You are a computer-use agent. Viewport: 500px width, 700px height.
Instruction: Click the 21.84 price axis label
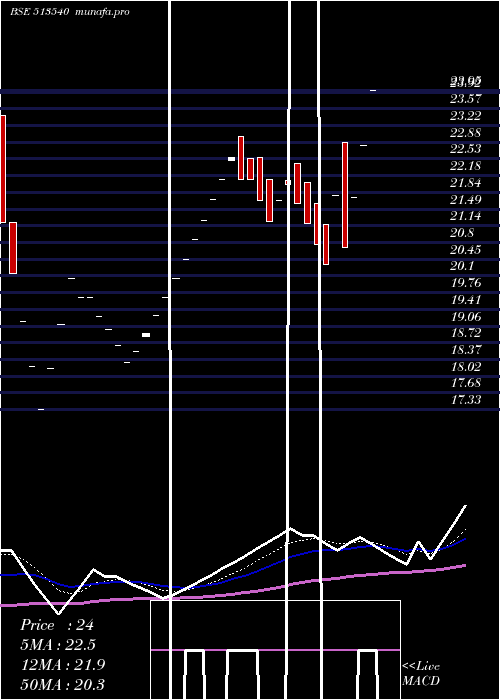click(465, 183)
